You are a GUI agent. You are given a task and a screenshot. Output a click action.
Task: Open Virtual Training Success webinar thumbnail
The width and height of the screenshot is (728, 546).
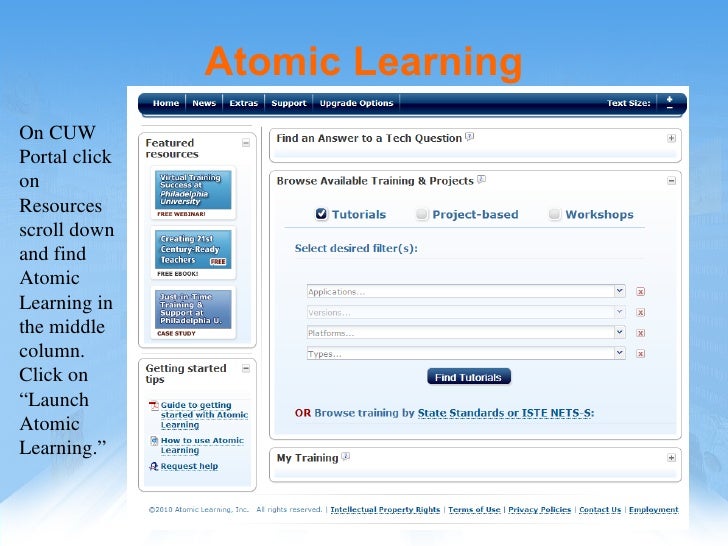pyautogui.click(x=193, y=190)
